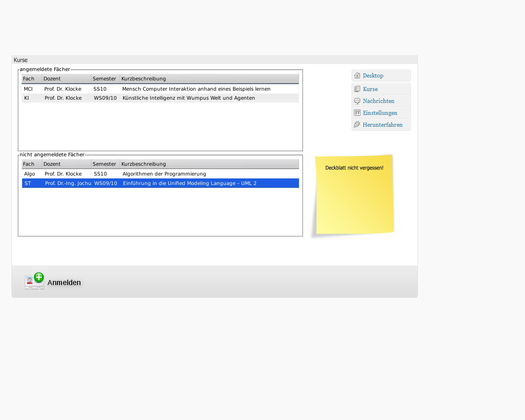The image size is (525, 420).
Task: Open the Einstellungen menu link
Action: [380, 113]
